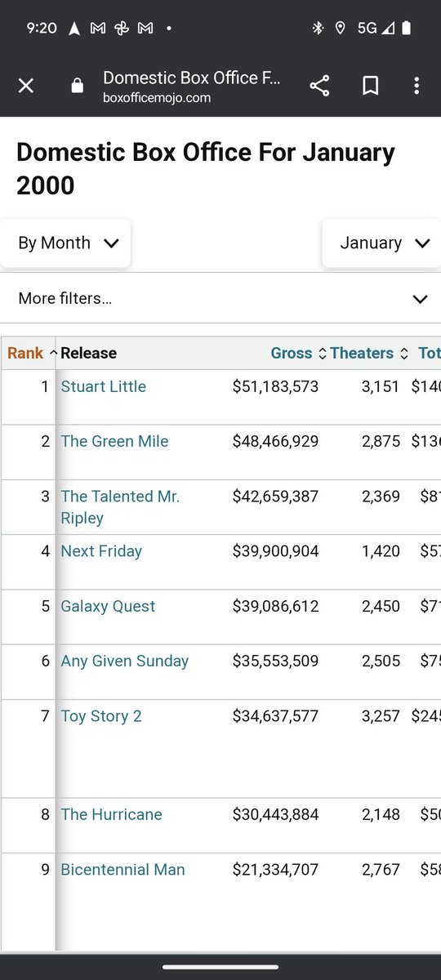Sort table by Theaters column
The image size is (441, 980).
click(x=367, y=353)
